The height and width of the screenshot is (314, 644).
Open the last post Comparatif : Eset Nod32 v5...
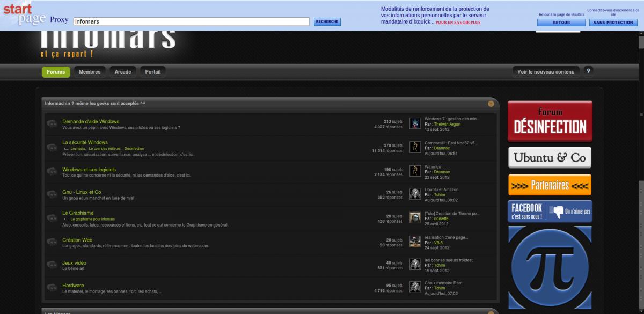pos(451,143)
